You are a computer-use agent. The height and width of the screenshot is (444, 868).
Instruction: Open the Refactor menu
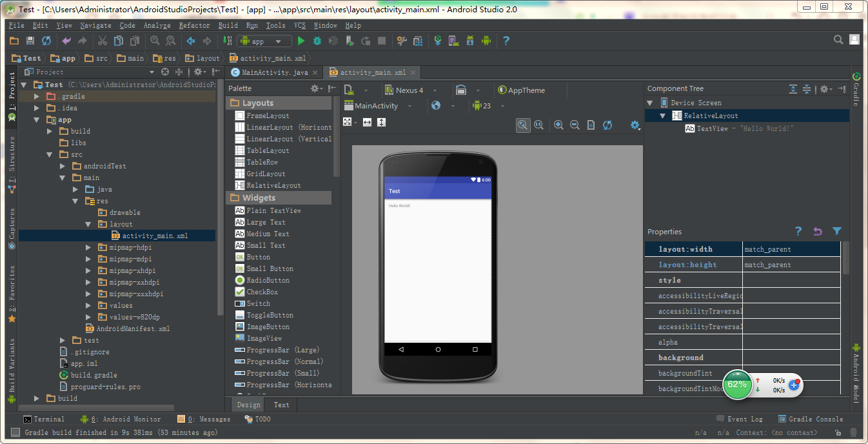pyautogui.click(x=194, y=25)
